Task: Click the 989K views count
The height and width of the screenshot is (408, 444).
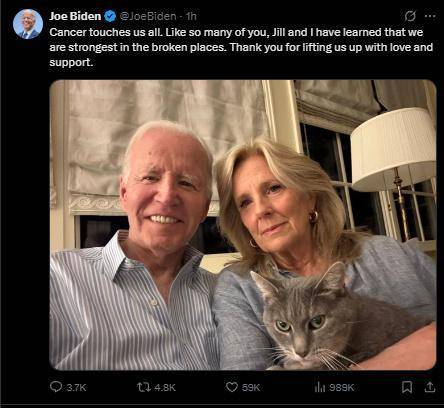Action: pos(342,387)
